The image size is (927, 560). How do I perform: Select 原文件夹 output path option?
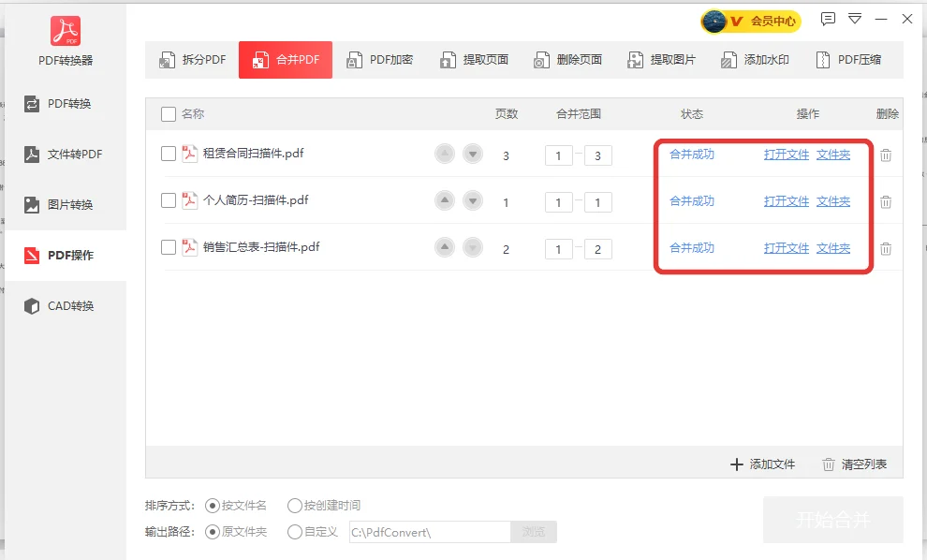tap(235, 532)
